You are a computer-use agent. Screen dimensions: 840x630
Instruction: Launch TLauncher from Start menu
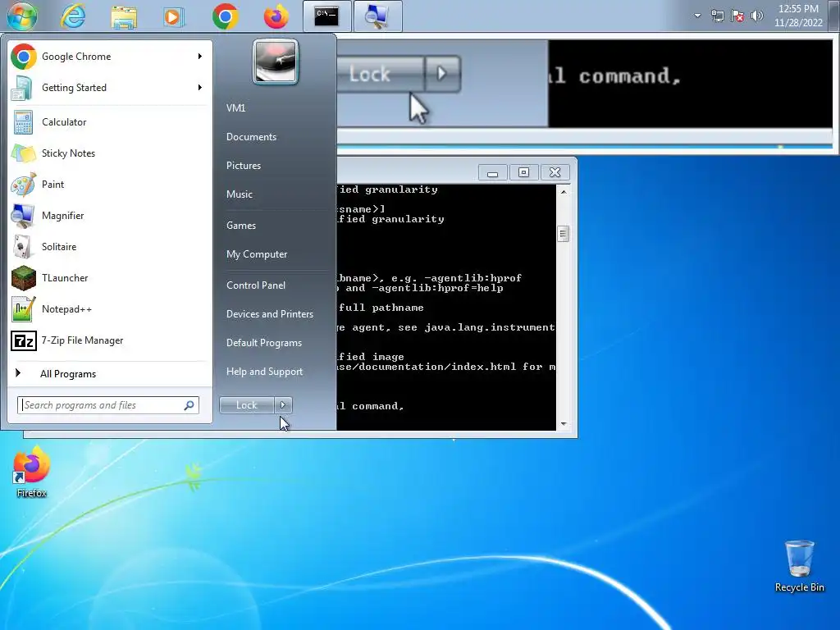pyautogui.click(x=110, y=277)
